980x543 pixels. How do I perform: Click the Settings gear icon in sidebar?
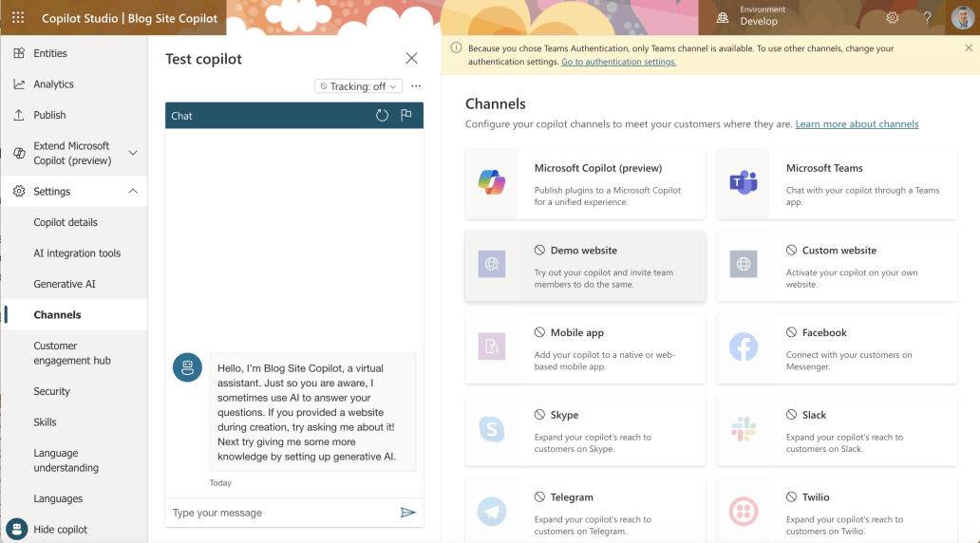pos(19,191)
